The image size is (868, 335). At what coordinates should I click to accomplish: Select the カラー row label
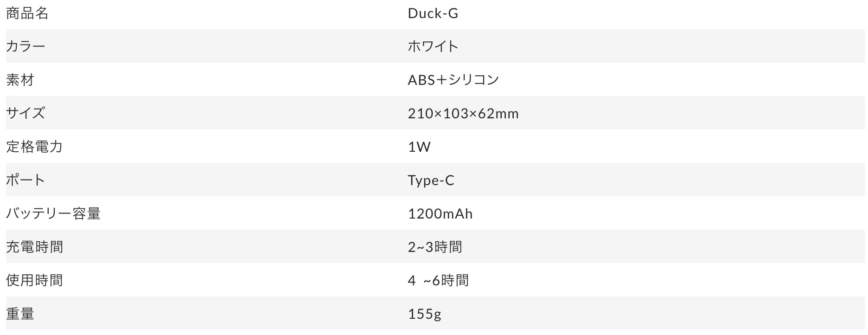26,46
